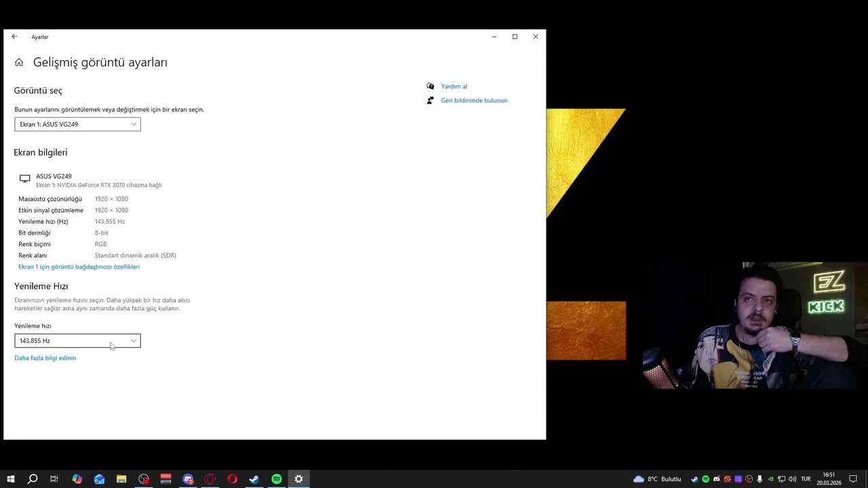The image size is (868, 488).
Task: Open the Ekran 1: ASUS VG249 display dropdown
Action: click(x=77, y=124)
